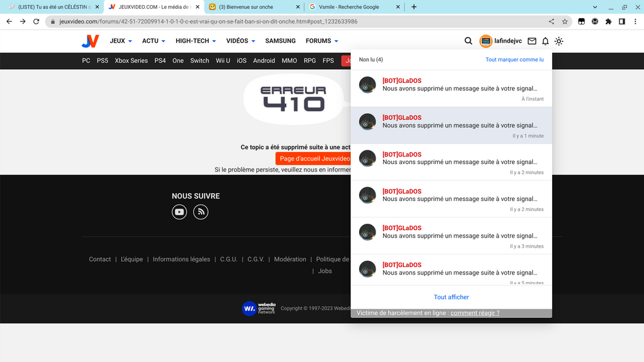Open the YouTube follow icon
644x362 pixels.
[x=180, y=212]
